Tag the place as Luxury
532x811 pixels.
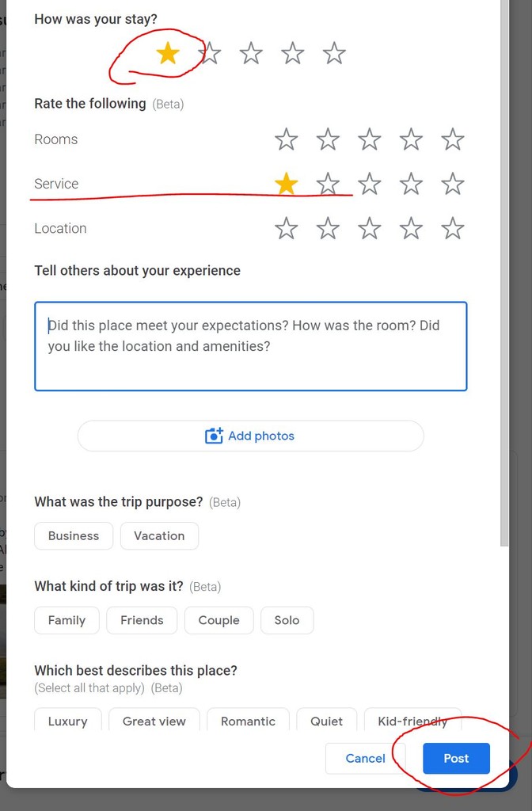pyautogui.click(x=68, y=719)
